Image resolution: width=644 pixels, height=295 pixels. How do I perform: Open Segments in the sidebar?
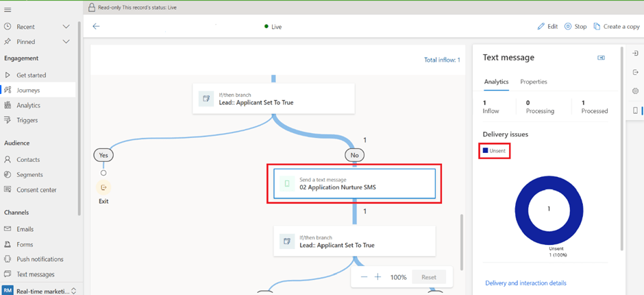[29, 175]
